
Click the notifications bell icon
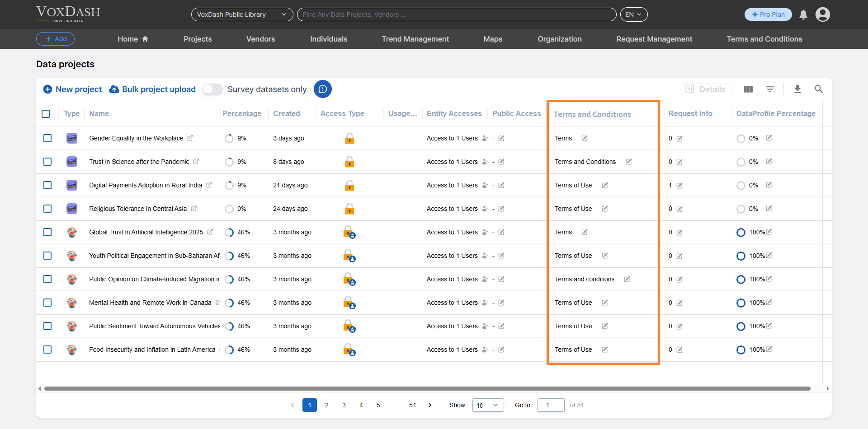click(x=803, y=15)
